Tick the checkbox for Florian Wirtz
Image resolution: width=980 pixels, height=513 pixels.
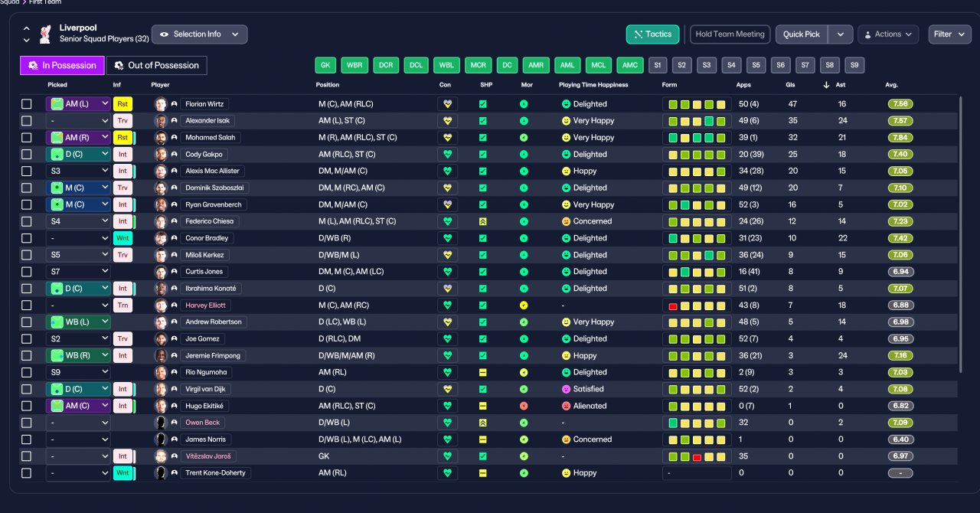point(27,104)
